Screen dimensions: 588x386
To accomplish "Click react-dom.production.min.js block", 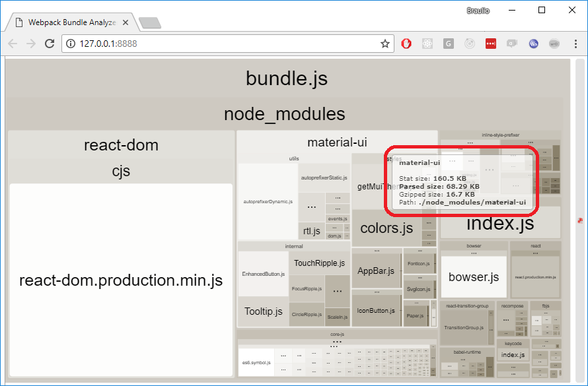I will 121,280.
